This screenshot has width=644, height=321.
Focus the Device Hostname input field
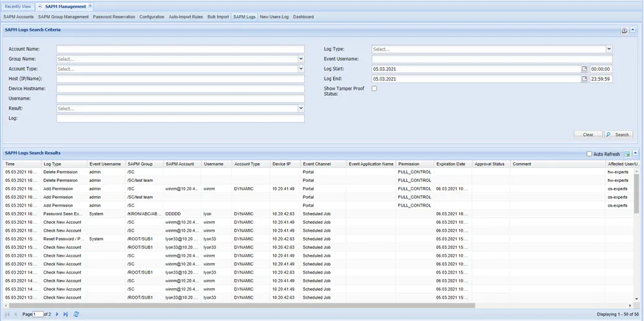click(x=180, y=89)
